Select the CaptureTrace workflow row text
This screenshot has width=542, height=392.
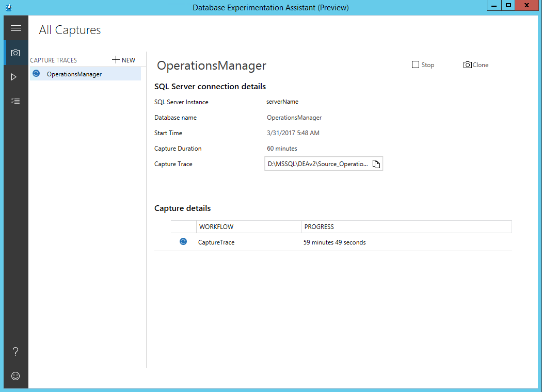coord(216,242)
